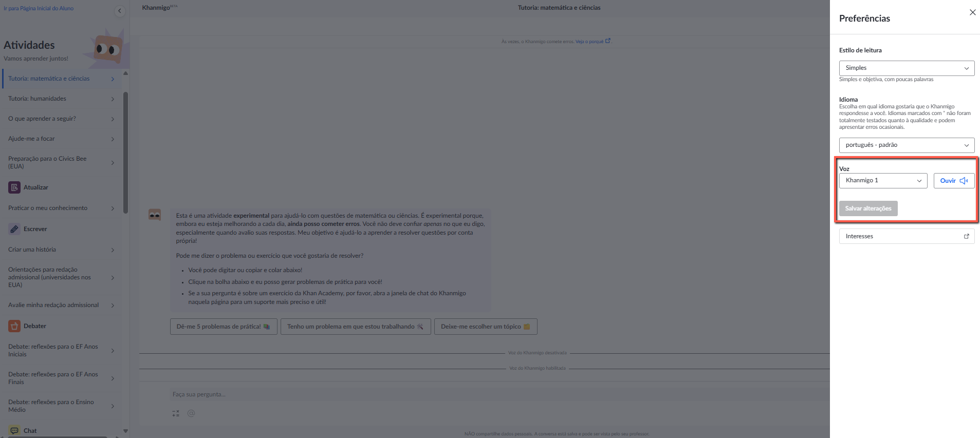This screenshot has width=980, height=438.
Task: Open the Estilo de leitura dropdown
Action: tap(907, 68)
